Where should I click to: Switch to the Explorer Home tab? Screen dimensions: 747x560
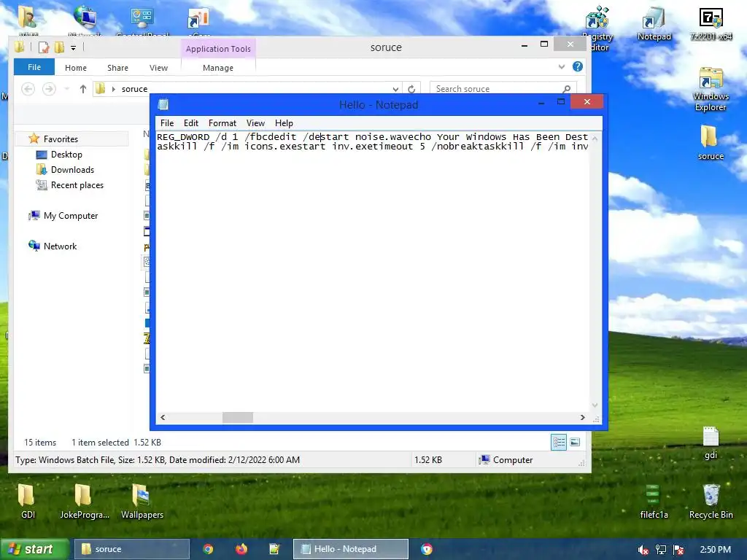point(76,68)
